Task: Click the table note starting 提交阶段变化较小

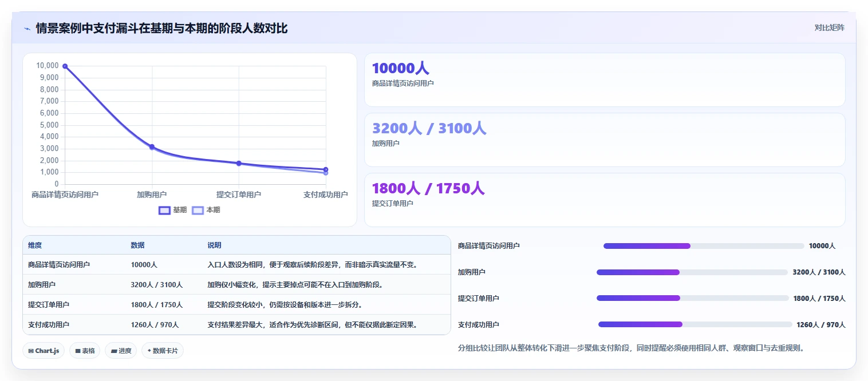Action: 285,305
